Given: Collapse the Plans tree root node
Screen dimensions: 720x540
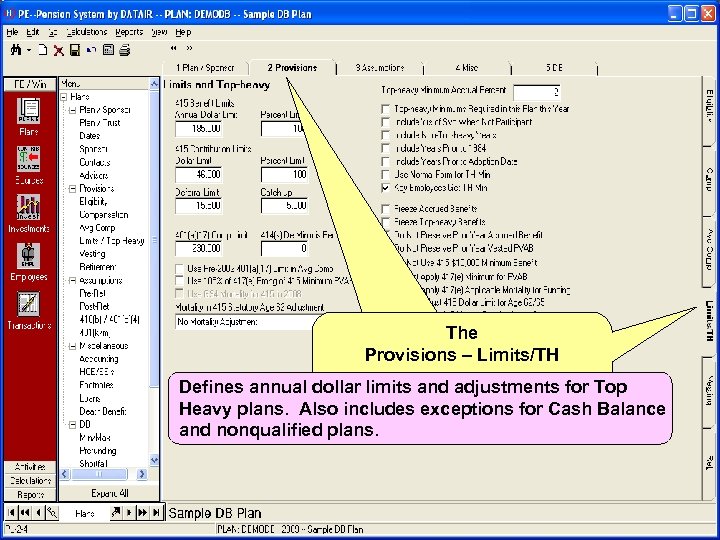Looking at the screenshot, I should 64,97.
